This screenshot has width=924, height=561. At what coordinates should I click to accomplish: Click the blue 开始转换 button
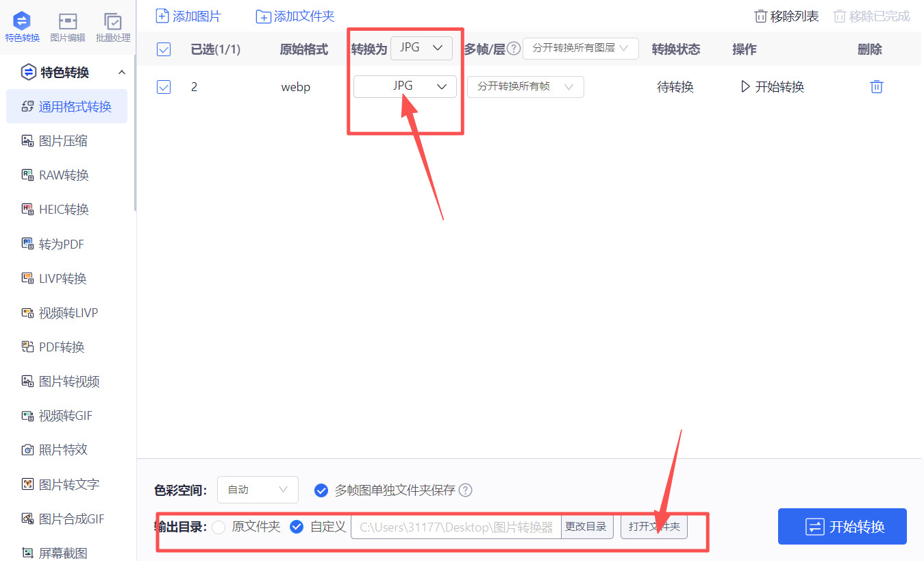tap(842, 526)
